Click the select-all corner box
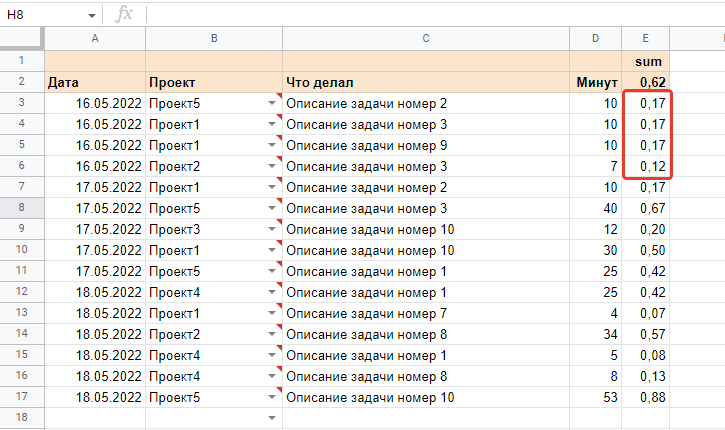This screenshot has height=430, width=725. pyautogui.click(x=21, y=38)
